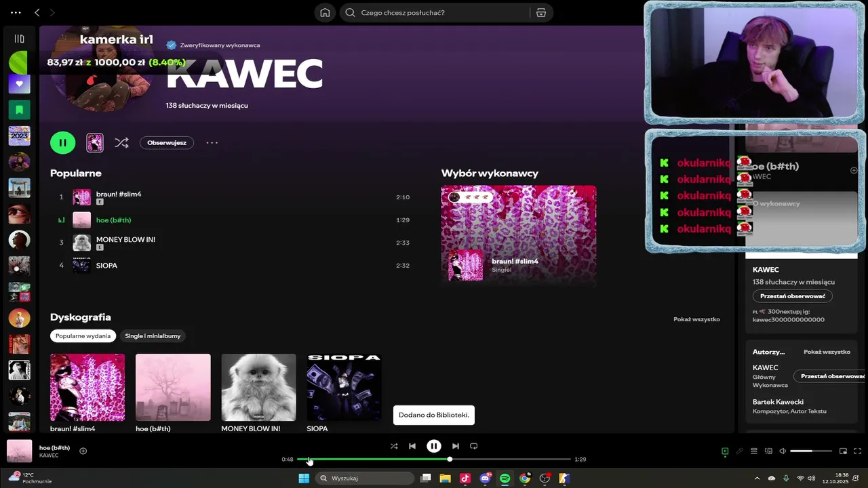
Task: Click 'Pokaż wszystko' beside Autorzy
Action: pyautogui.click(x=827, y=352)
